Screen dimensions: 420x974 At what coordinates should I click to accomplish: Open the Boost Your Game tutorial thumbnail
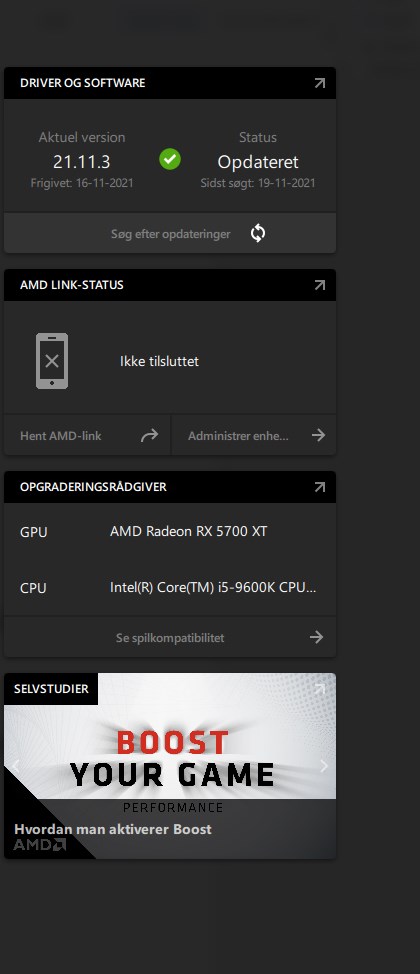170,766
